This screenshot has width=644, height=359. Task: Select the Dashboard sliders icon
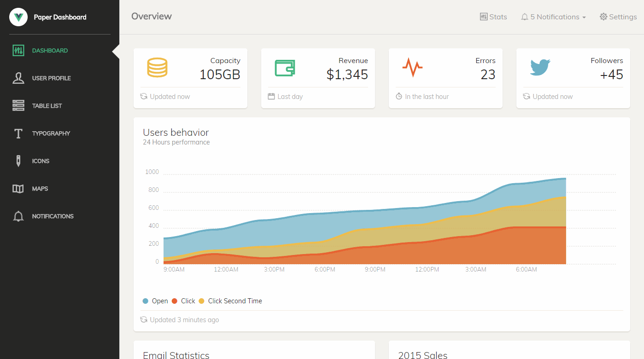click(18, 51)
